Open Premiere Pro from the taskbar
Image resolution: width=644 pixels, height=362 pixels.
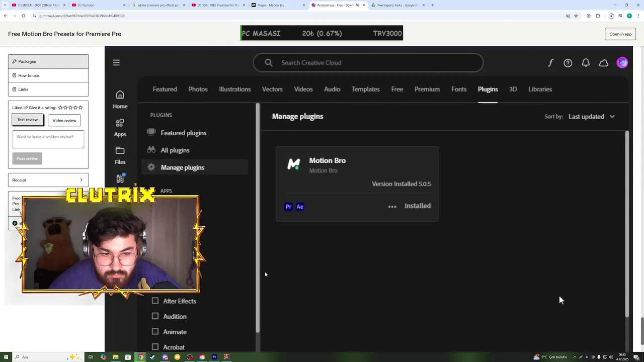(214, 357)
